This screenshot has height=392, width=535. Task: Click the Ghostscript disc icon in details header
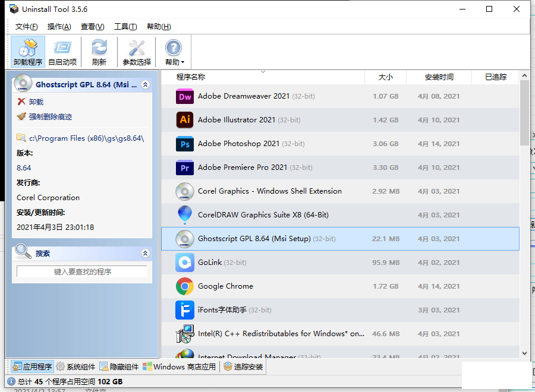[x=23, y=83]
